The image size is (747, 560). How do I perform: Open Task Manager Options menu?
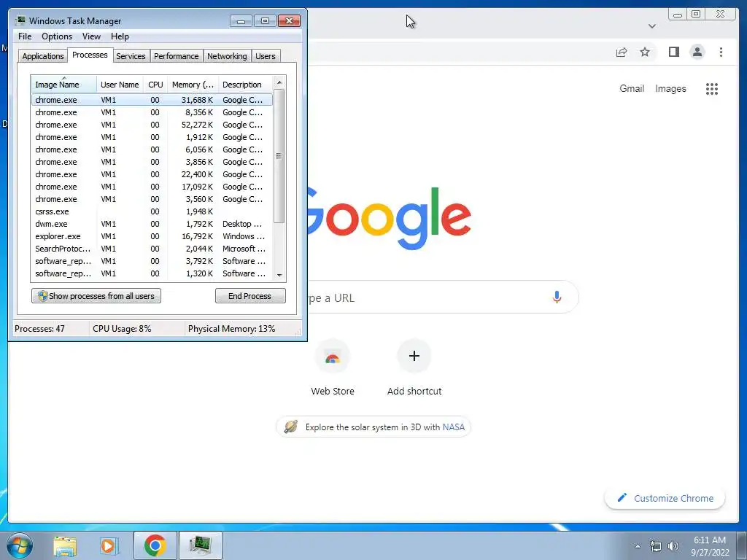click(57, 36)
